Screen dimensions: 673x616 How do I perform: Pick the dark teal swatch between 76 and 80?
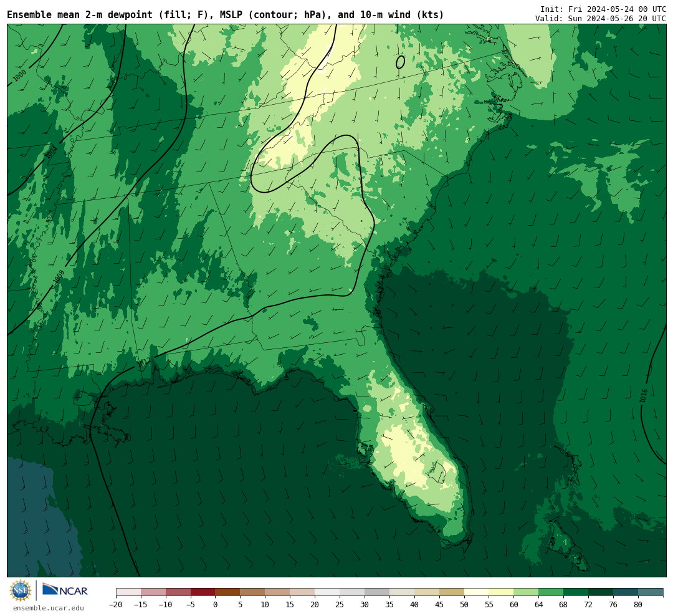point(626,592)
